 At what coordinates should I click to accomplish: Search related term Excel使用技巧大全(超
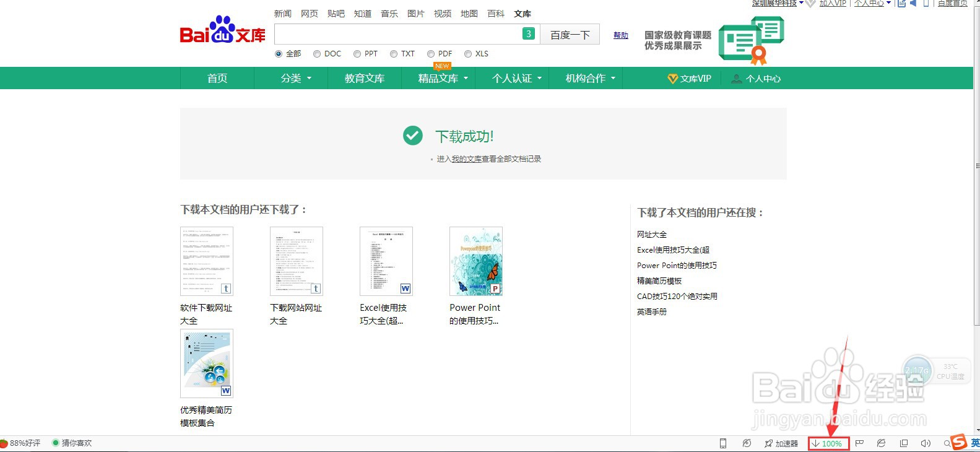pyautogui.click(x=673, y=250)
